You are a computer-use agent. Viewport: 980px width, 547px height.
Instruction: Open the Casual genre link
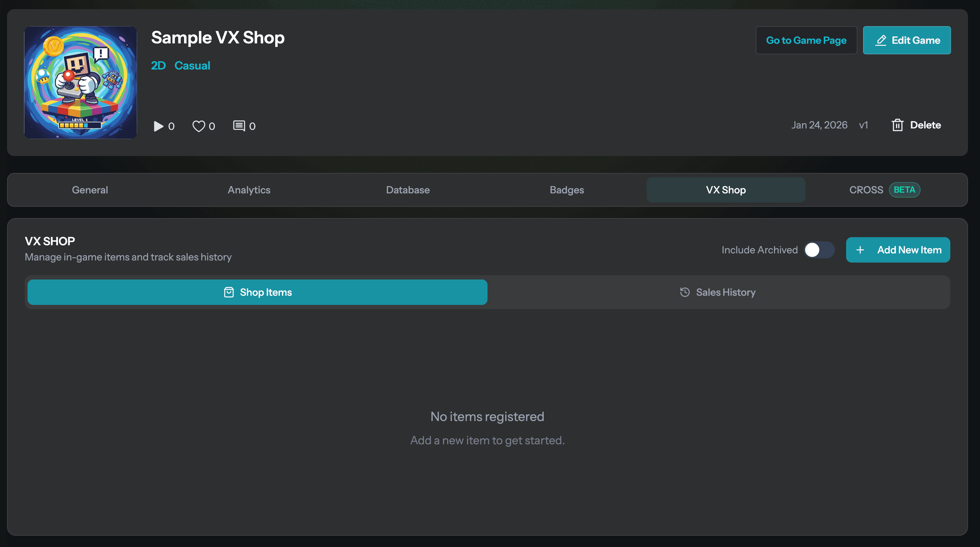pyautogui.click(x=193, y=65)
